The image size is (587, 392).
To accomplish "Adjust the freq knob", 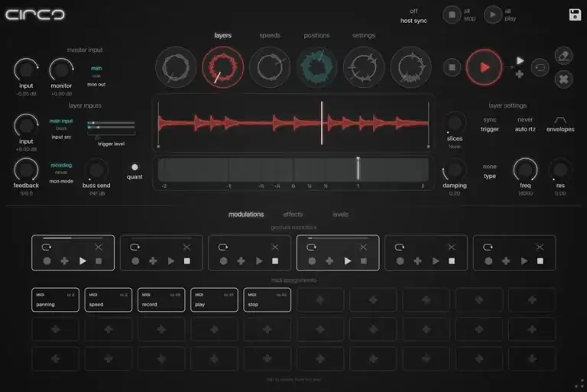I will pos(525,170).
